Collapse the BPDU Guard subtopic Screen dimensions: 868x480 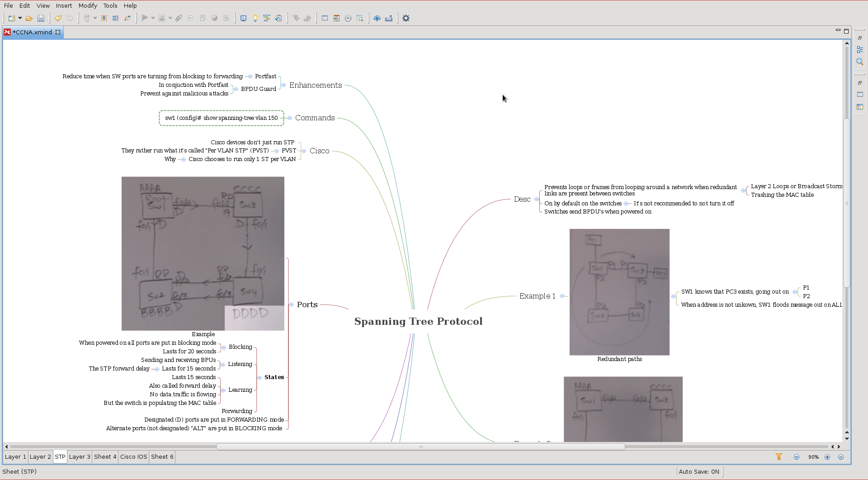click(x=236, y=89)
